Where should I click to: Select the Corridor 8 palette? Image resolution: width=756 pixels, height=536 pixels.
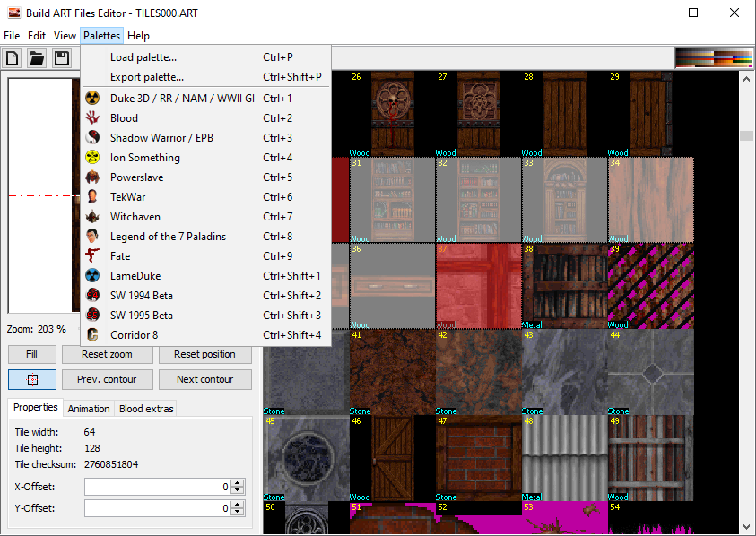[206, 335]
